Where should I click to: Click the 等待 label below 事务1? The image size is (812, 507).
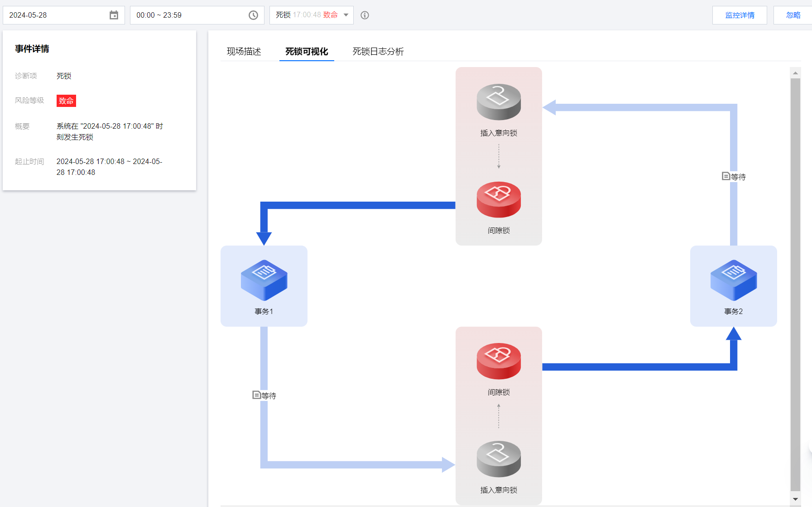click(x=269, y=396)
